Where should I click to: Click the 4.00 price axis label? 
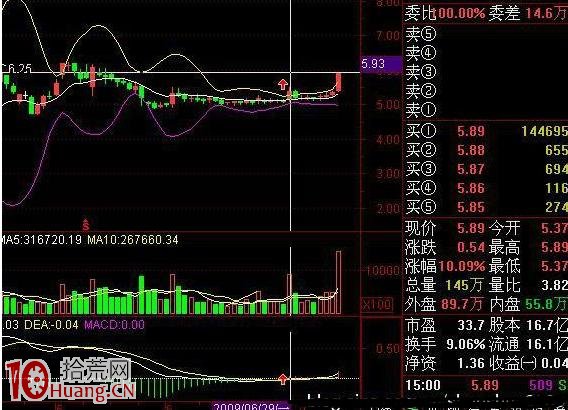[x=388, y=139]
